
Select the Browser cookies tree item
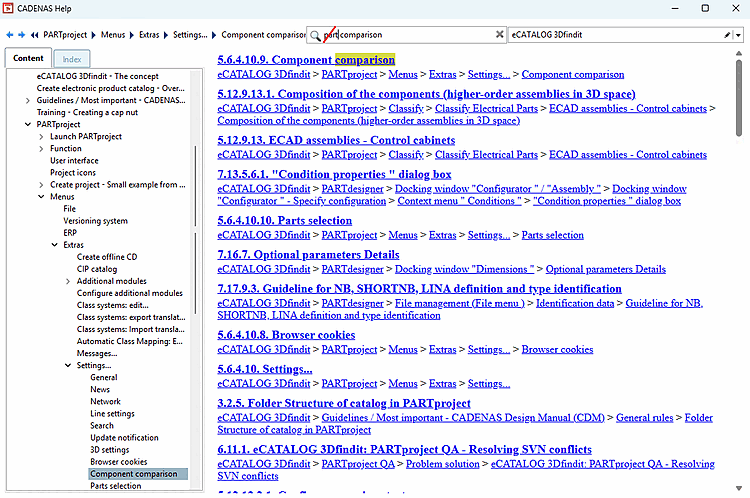click(119, 462)
